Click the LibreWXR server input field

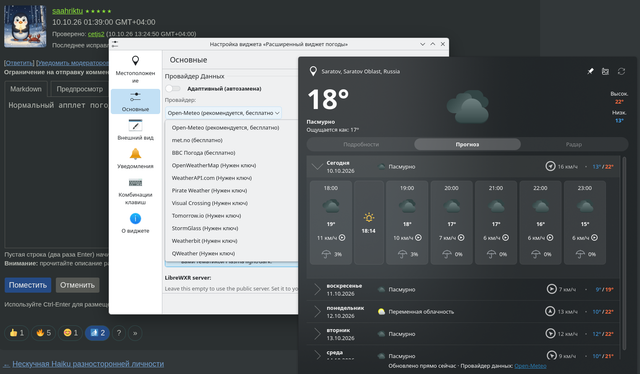point(231,289)
